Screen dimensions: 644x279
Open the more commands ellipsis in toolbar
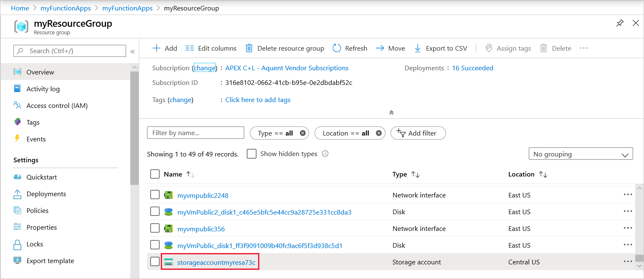pos(584,49)
